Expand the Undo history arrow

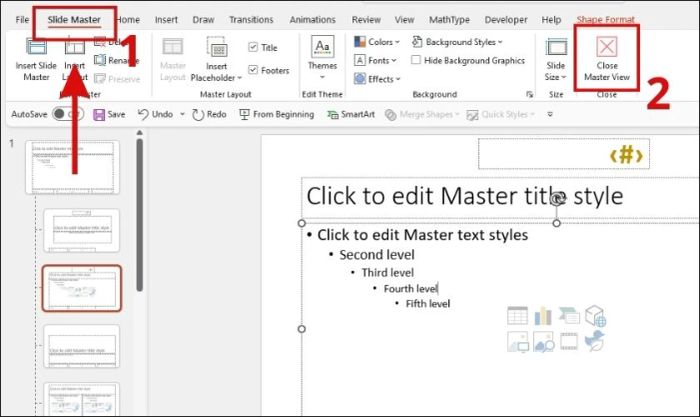click(x=182, y=114)
